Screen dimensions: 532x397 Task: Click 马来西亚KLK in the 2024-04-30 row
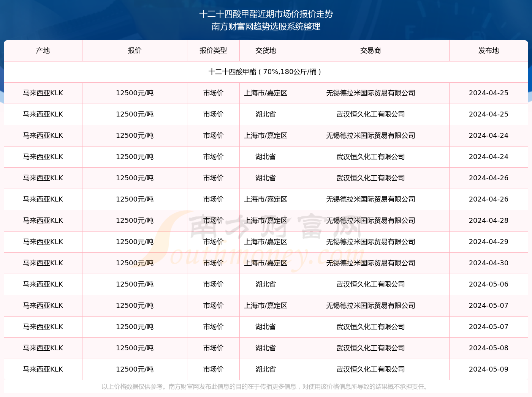click(43, 263)
